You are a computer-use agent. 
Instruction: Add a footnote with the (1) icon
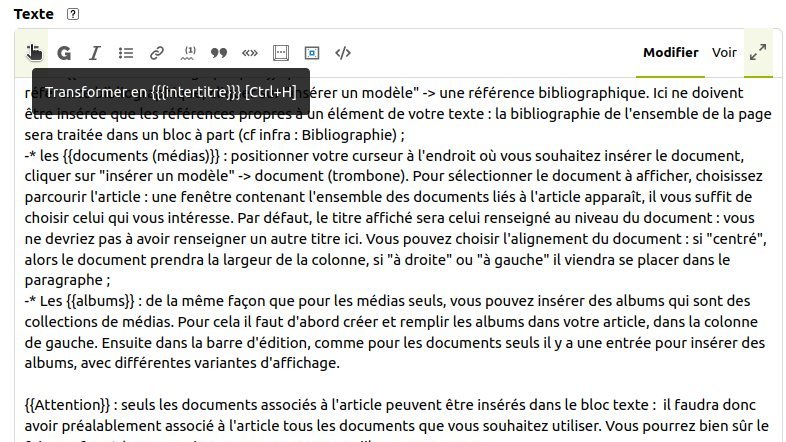point(188,53)
